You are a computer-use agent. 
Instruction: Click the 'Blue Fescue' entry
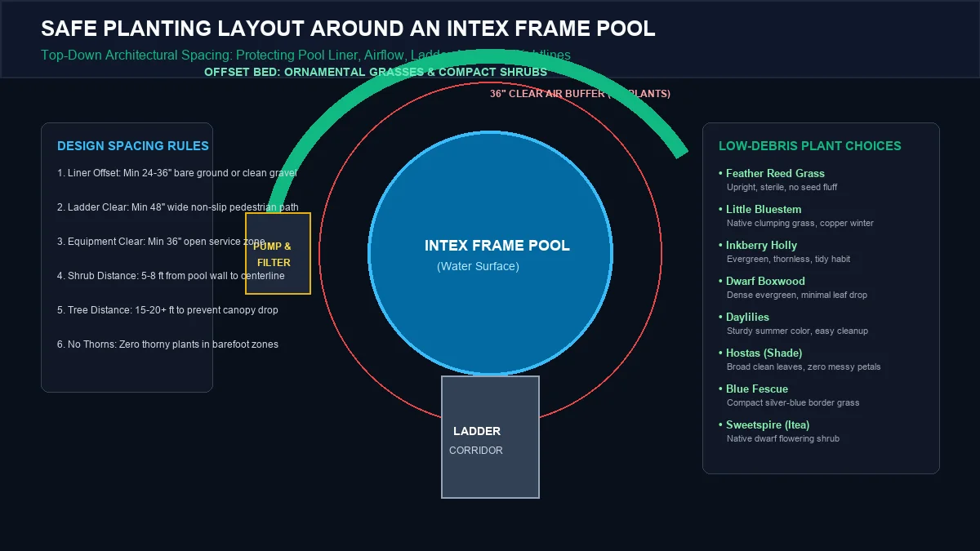point(753,389)
